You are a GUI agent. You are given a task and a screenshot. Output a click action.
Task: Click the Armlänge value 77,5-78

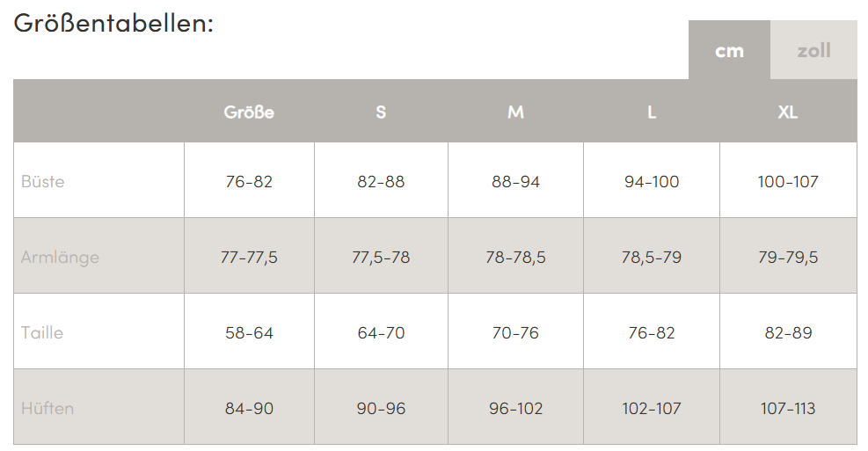pos(381,258)
